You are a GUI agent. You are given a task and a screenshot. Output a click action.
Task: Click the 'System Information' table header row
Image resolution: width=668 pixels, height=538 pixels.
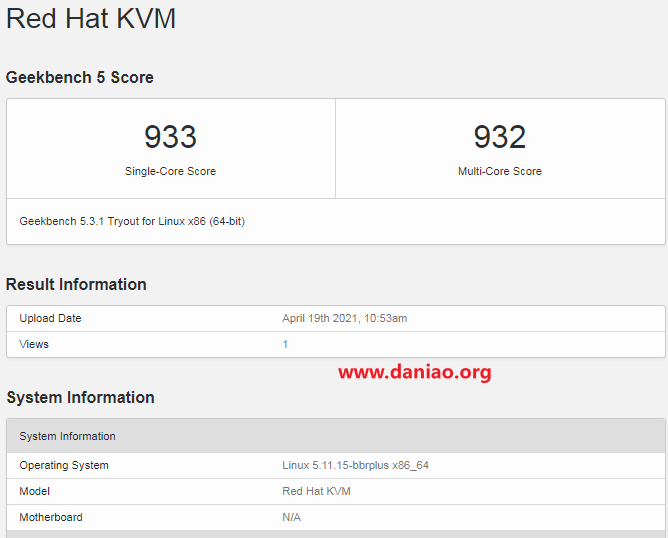point(336,436)
